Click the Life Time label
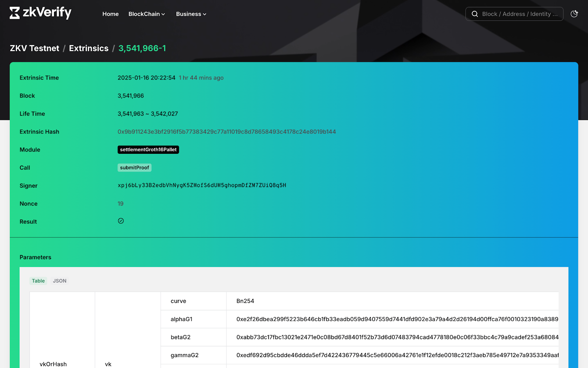The image size is (588, 368). (x=32, y=114)
